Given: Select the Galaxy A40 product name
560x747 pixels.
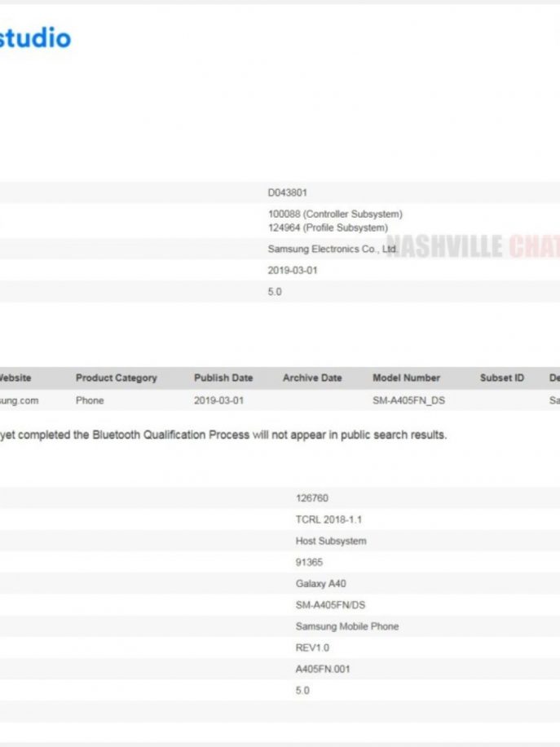Looking at the screenshot, I should [321, 584].
